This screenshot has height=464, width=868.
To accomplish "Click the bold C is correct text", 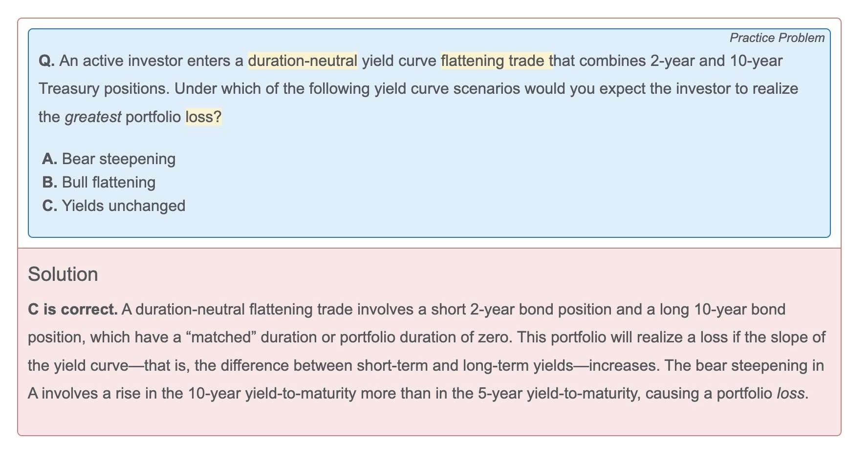I will [73, 310].
